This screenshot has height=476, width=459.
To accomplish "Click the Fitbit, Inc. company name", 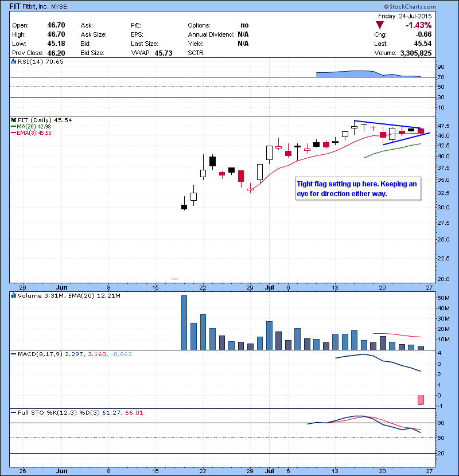I will point(36,6).
